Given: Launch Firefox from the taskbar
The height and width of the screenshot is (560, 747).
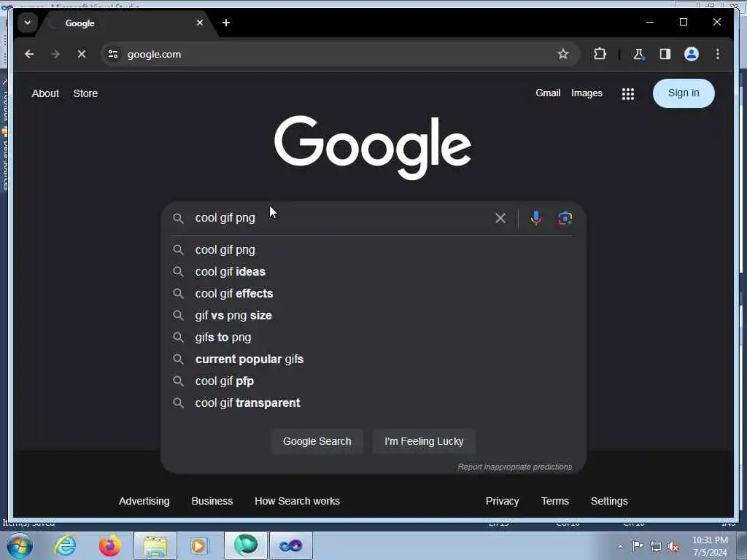Looking at the screenshot, I should click(x=110, y=545).
